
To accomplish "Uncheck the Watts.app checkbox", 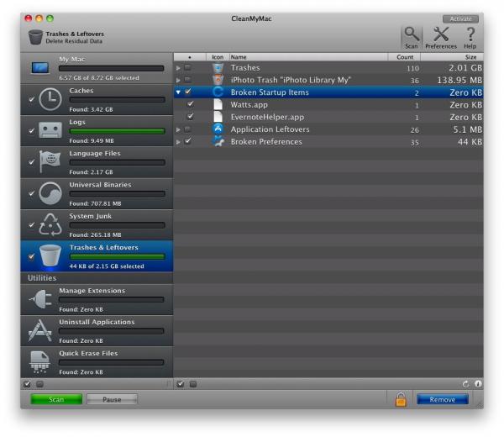I will [191, 104].
